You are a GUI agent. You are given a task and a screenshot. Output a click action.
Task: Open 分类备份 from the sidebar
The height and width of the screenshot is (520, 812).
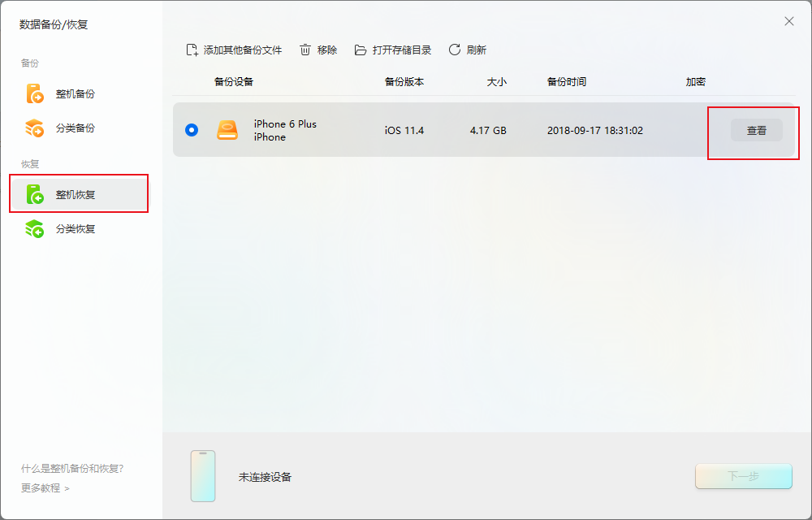pos(75,128)
